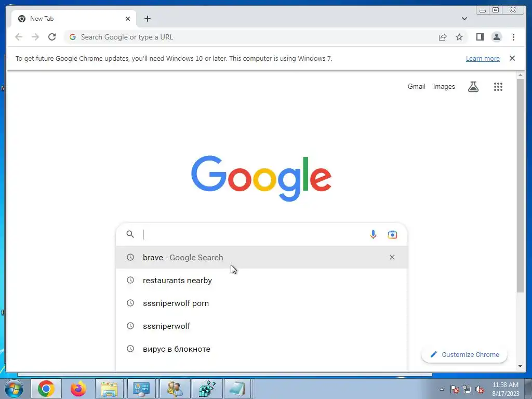Click Chrome icon in taskbar
The width and height of the screenshot is (532, 399).
click(46, 389)
